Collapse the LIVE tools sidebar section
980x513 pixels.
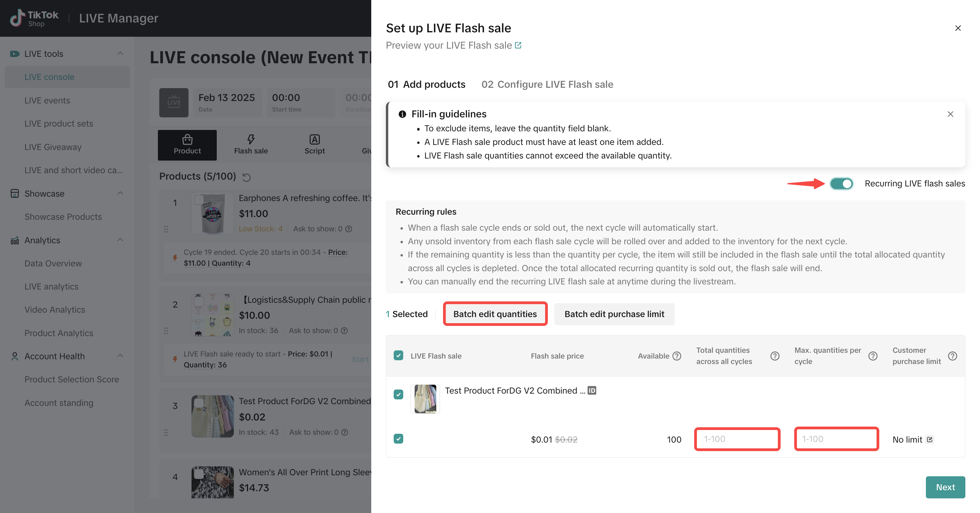point(120,54)
